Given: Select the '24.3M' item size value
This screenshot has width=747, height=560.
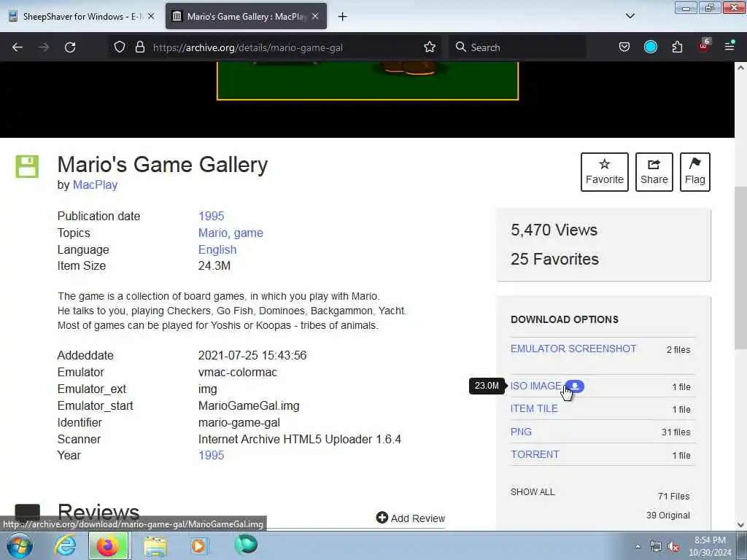Looking at the screenshot, I should (x=214, y=265).
